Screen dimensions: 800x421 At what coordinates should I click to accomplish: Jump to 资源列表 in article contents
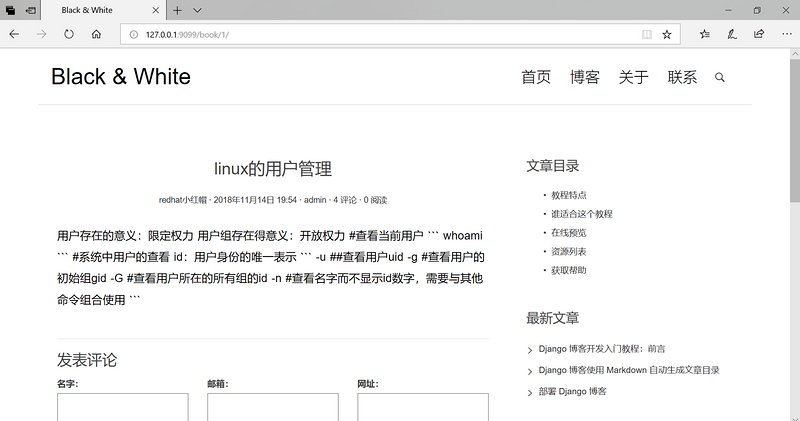click(x=568, y=252)
